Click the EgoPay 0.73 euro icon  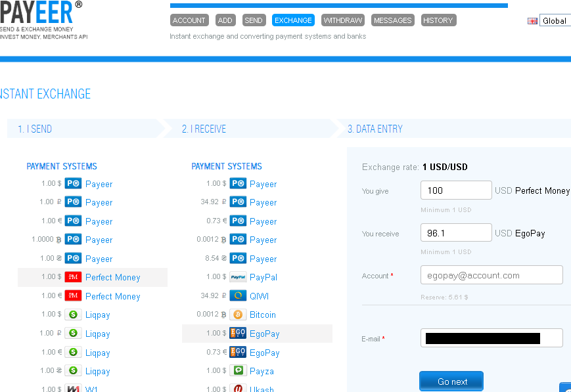click(238, 353)
